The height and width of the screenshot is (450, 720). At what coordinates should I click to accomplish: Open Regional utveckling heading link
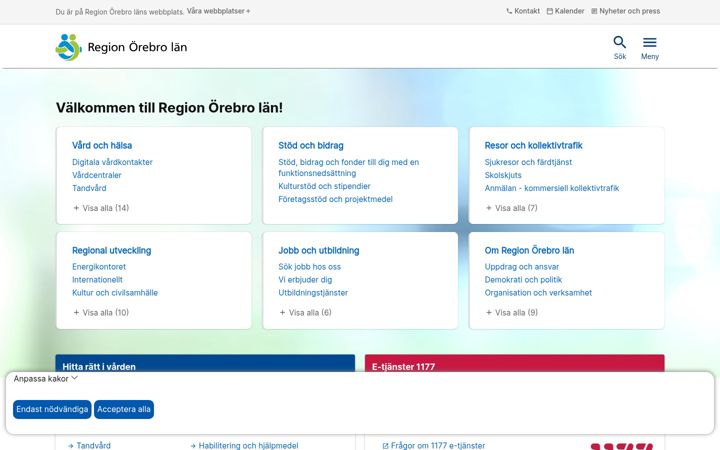point(112,250)
